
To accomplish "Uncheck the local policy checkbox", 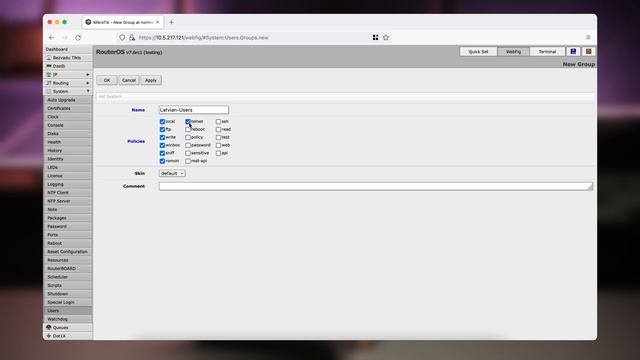I will click(162, 122).
